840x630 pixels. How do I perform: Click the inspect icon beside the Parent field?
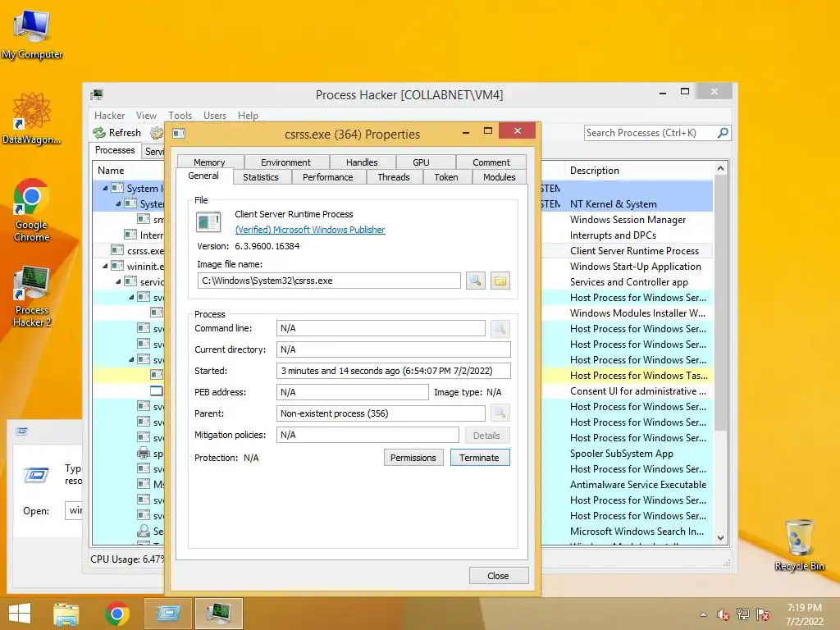(x=500, y=413)
